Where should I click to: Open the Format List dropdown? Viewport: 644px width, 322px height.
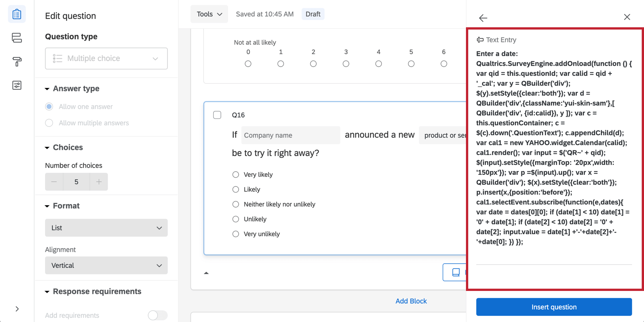(106, 228)
